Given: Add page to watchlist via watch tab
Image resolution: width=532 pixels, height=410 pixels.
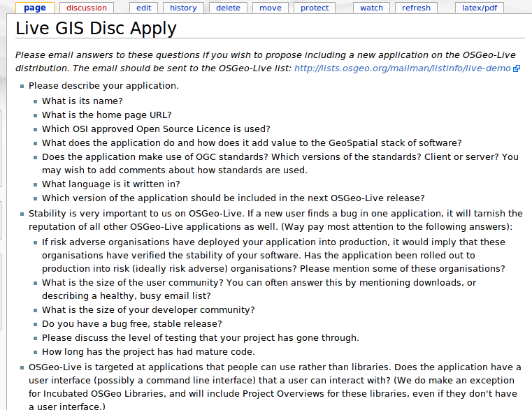Looking at the screenshot, I should 371,8.
